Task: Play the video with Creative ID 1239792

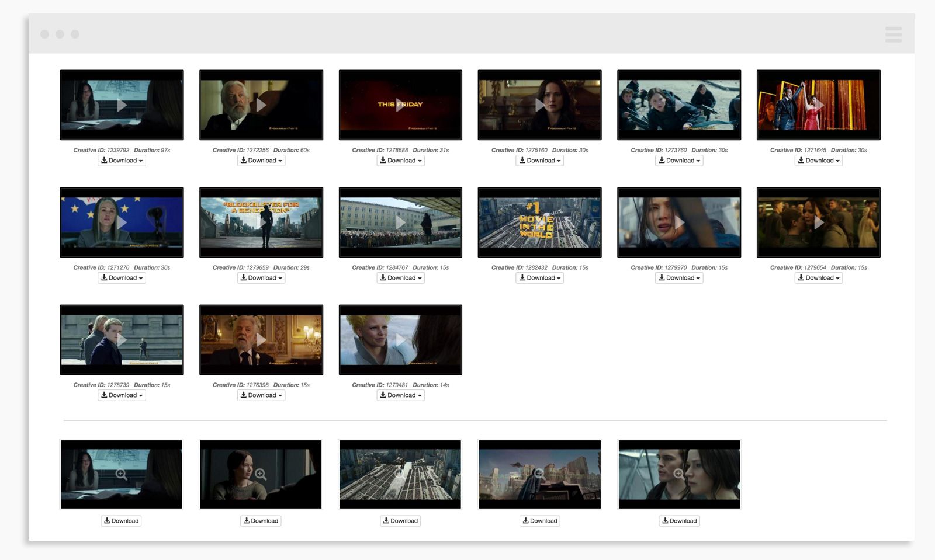Action: point(122,105)
